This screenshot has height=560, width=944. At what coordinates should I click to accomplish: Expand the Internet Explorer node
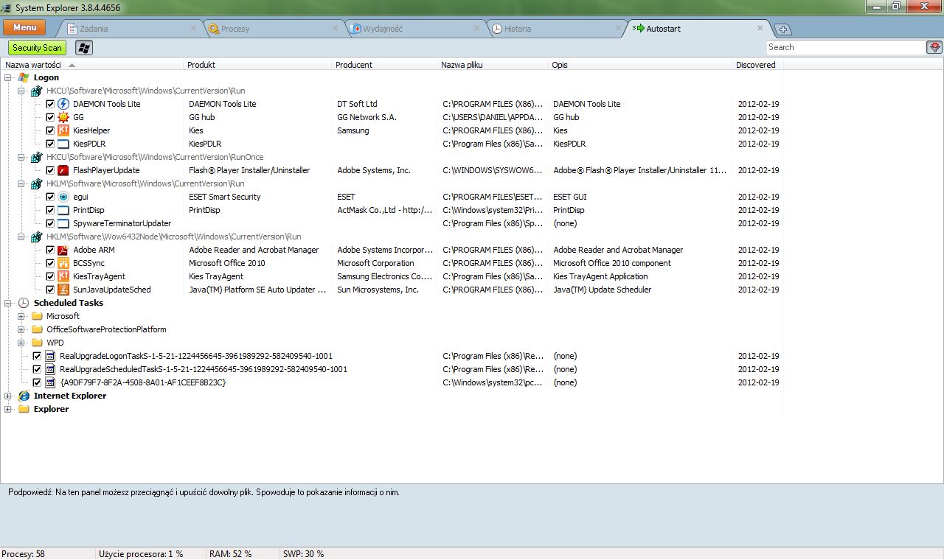click(8, 396)
